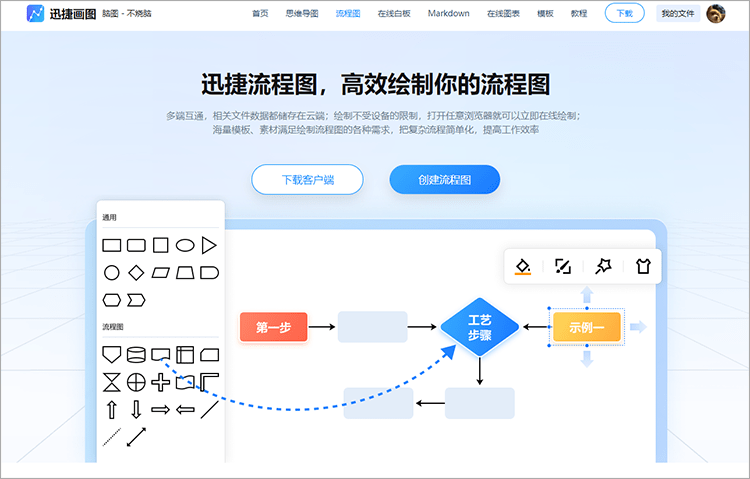Image resolution: width=750 pixels, height=479 pixels.
Task: Click the line color pen icon
Action: [x=563, y=266]
